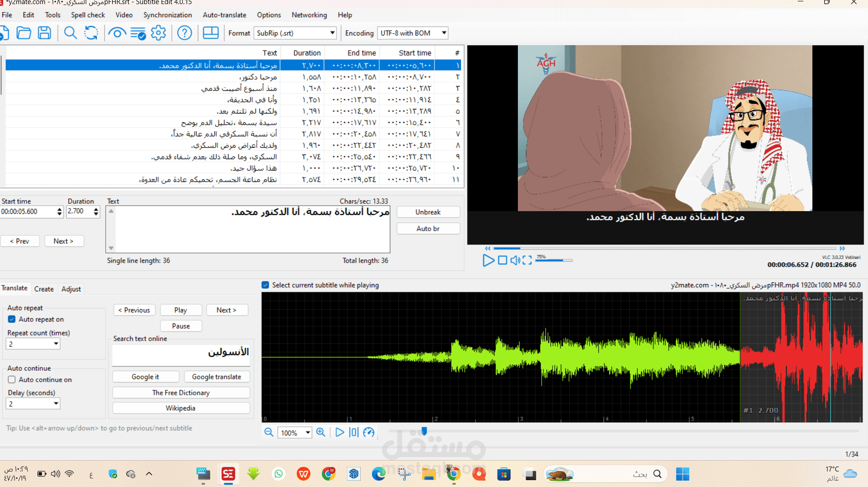Click the Start time spinner arrows
The image size is (868, 487).
59,212
